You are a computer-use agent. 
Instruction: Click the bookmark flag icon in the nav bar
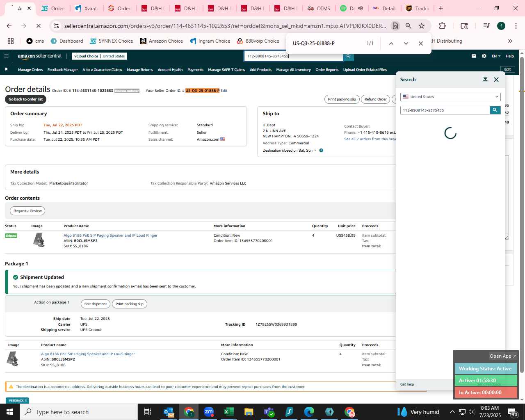[x=6, y=69]
